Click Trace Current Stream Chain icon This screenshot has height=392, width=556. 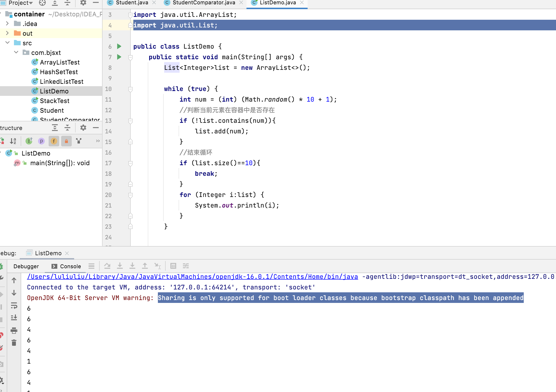[x=186, y=266]
